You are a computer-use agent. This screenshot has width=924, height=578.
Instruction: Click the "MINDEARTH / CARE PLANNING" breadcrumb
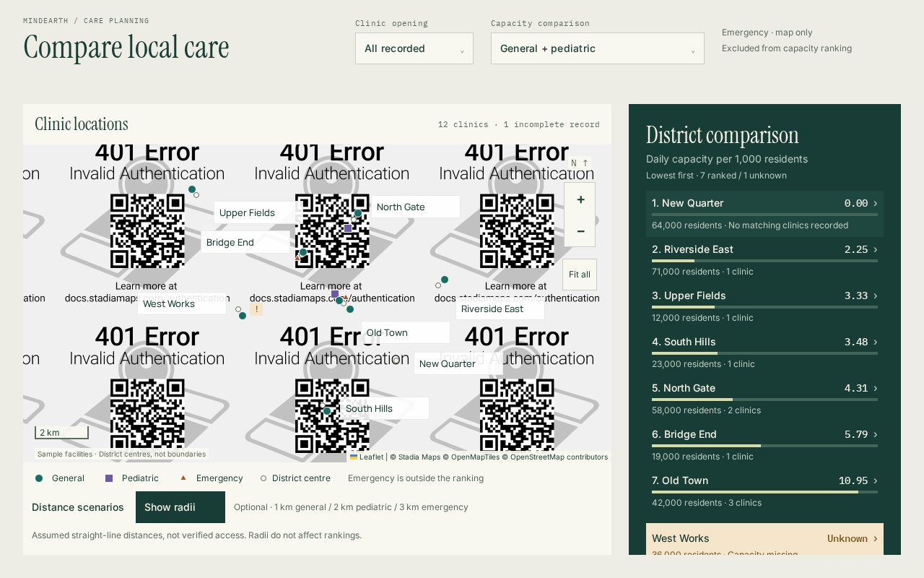[x=86, y=21]
